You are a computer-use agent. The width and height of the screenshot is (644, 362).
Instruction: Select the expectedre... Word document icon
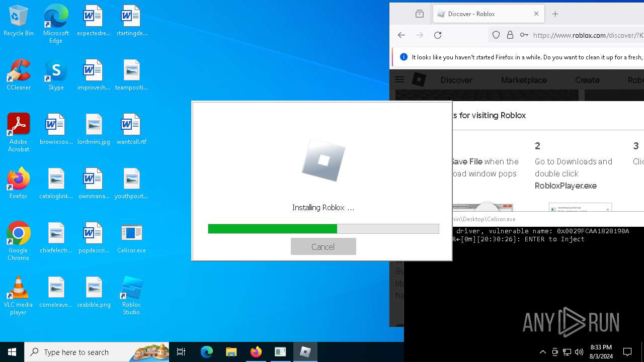pyautogui.click(x=94, y=21)
